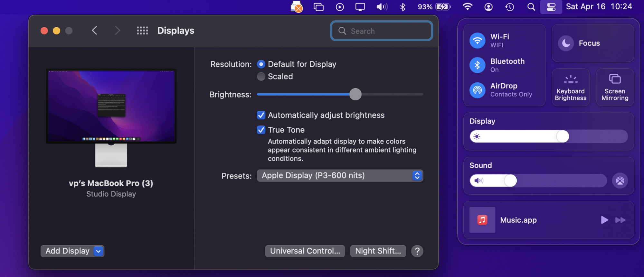
Task: Go forward in System Preferences
Action: (x=118, y=31)
